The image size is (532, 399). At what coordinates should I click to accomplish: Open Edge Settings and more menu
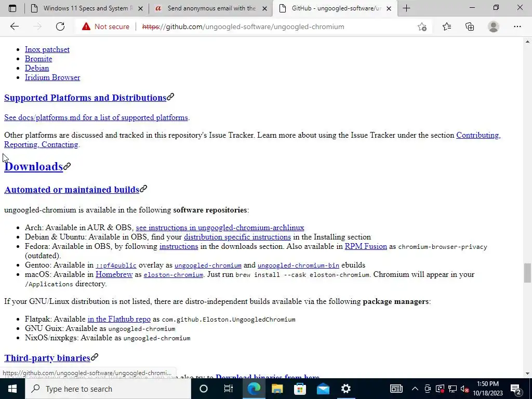pyautogui.click(x=517, y=26)
